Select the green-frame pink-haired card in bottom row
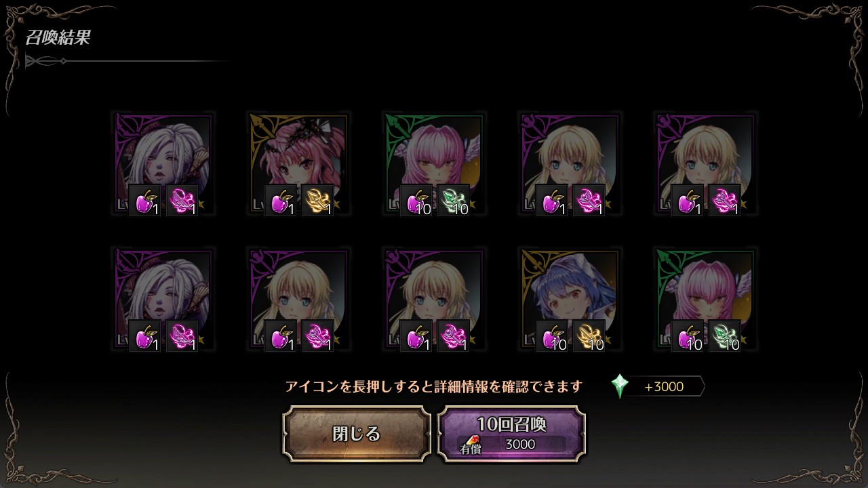 pos(706,299)
